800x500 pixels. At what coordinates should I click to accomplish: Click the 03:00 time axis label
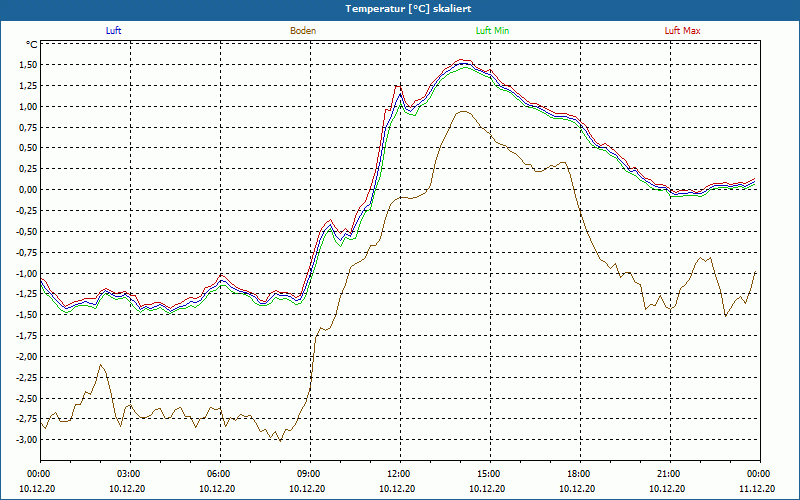130,474
